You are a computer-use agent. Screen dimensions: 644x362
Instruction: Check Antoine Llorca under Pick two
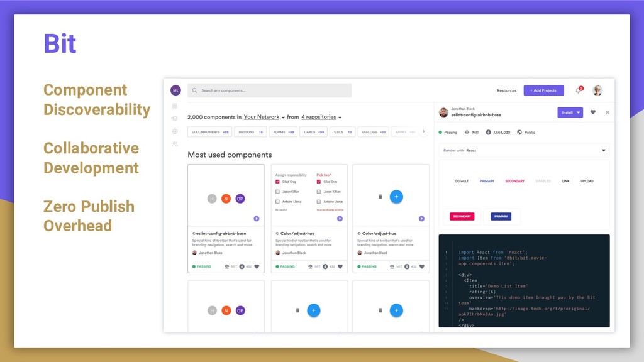(x=319, y=202)
